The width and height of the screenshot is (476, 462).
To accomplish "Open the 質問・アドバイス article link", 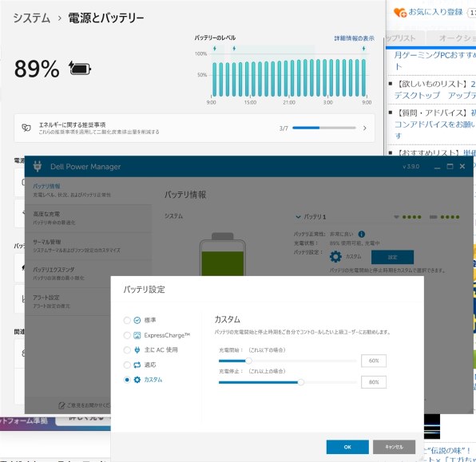I will [434, 124].
